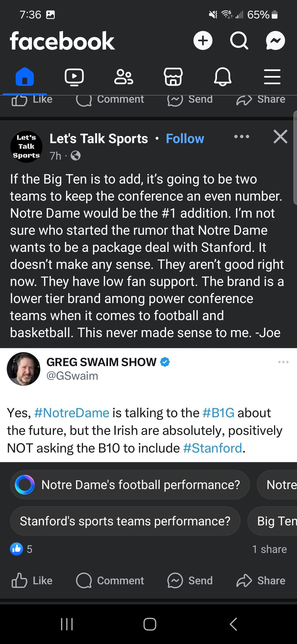Expand the hamburger menu

pyautogui.click(x=272, y=77)
